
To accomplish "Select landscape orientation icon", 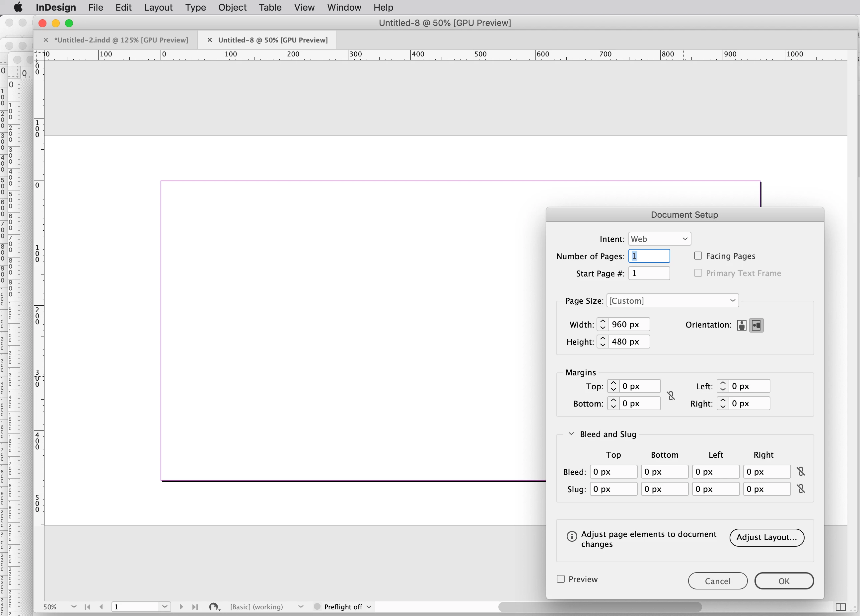I will click(756, 325).
